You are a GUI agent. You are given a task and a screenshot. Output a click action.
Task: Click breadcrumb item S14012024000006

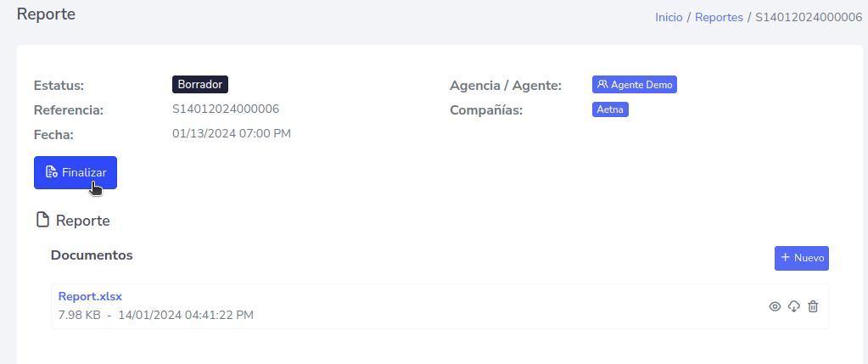(808, 17)
